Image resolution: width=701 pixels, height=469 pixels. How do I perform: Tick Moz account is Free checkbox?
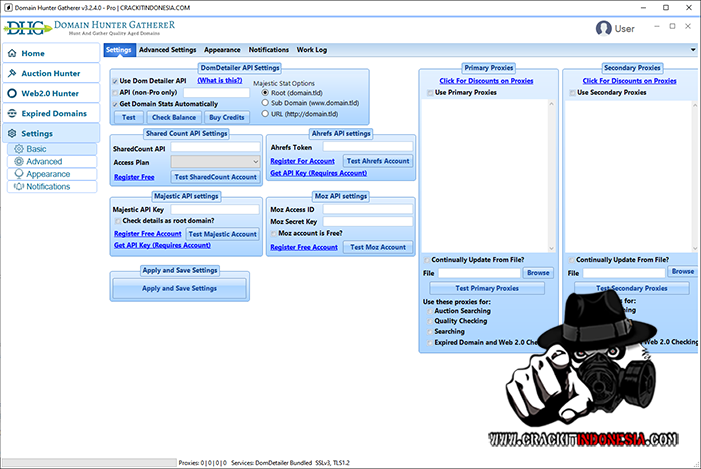pyautogui.click(x=273, y=233)
